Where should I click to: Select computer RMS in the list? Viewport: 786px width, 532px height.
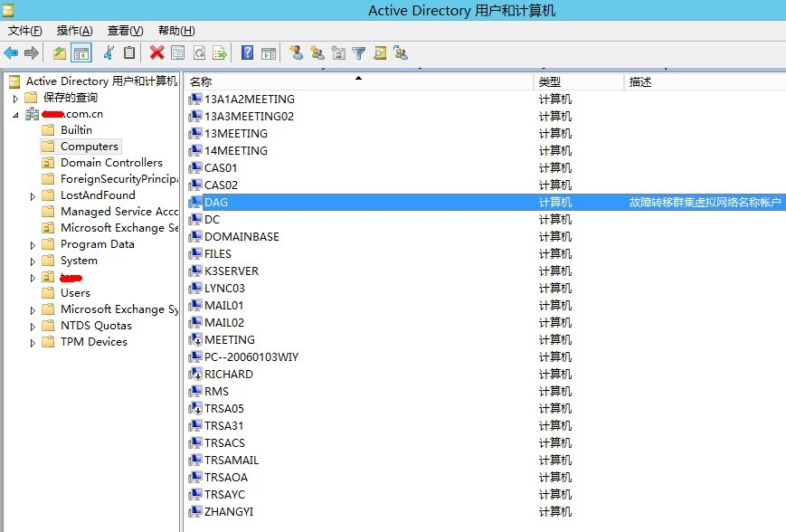click(216, 392)
